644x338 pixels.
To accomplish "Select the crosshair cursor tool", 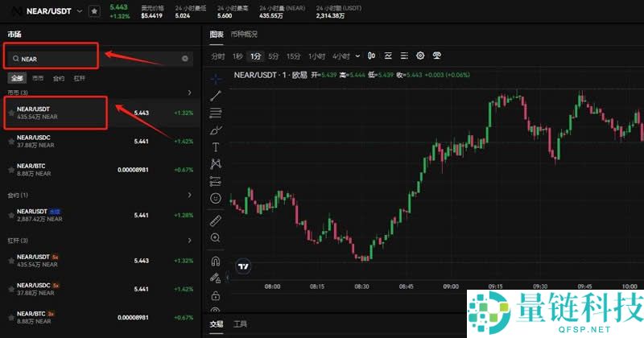I will (216, 79).
